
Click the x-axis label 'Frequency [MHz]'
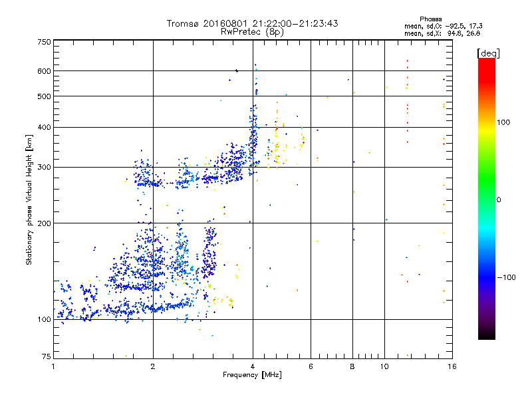tap(252, 375)
